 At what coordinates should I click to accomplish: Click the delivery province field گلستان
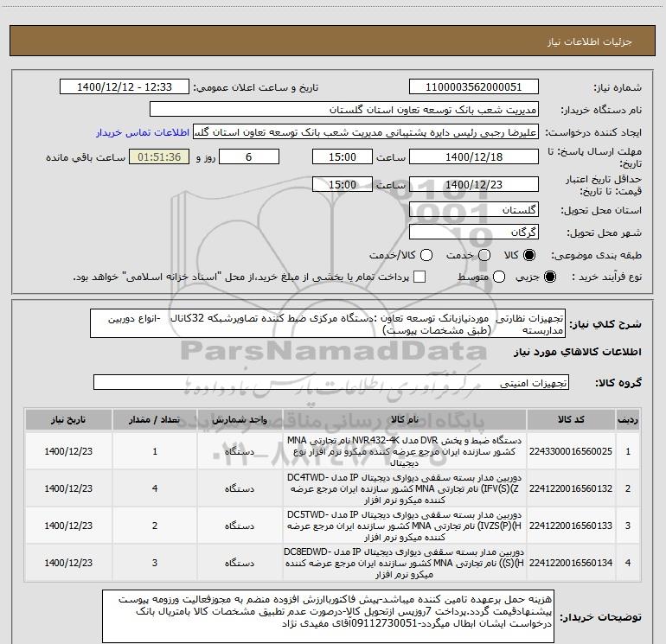click(474, 210)
